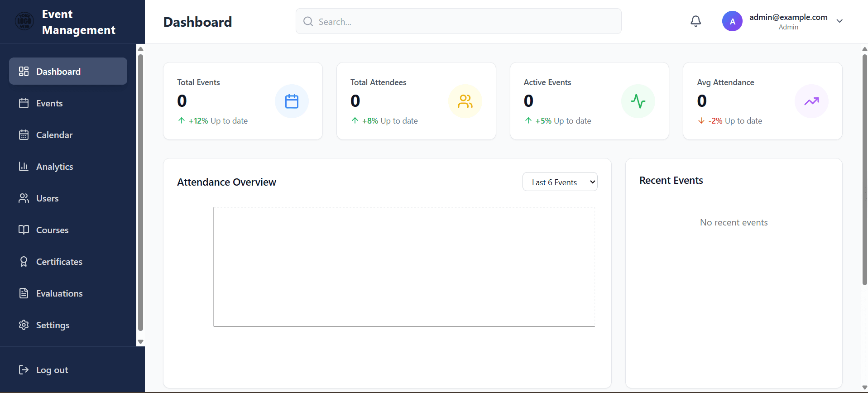This screenshot has height=393, width=868.
Task: Select Analytics from the sidebar
Action: 54,167
